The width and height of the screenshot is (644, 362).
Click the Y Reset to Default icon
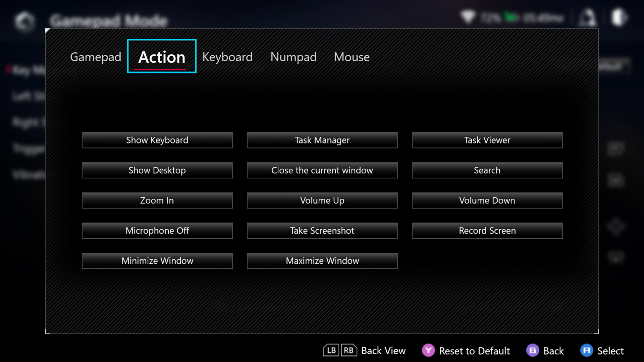tap(428, 351)
